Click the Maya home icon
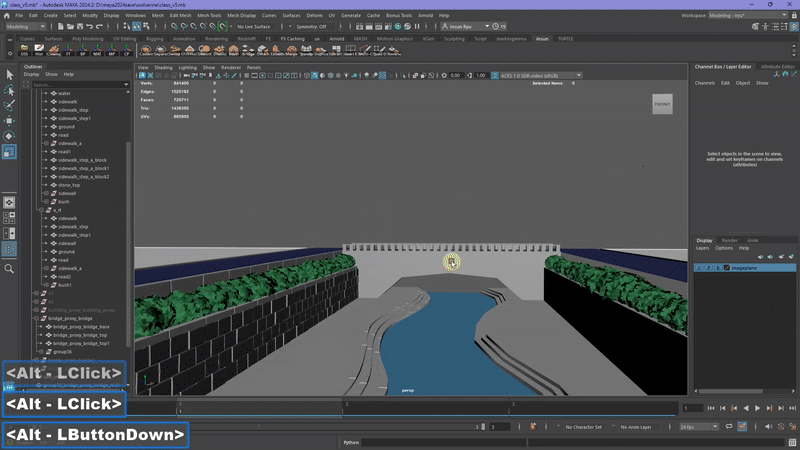 (7, 16)
